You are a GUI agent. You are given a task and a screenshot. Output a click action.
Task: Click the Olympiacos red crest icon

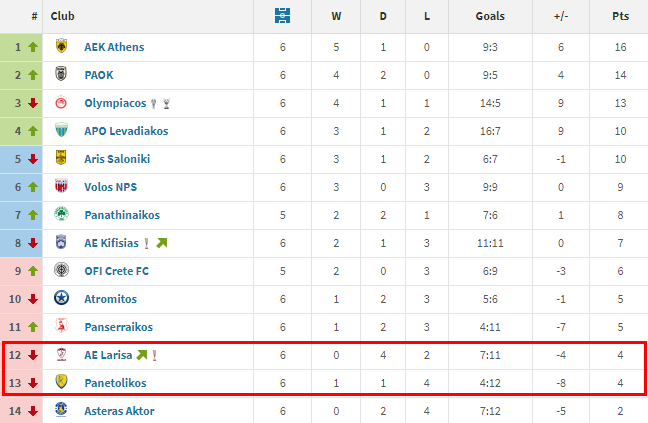click(x=61, y=103)
